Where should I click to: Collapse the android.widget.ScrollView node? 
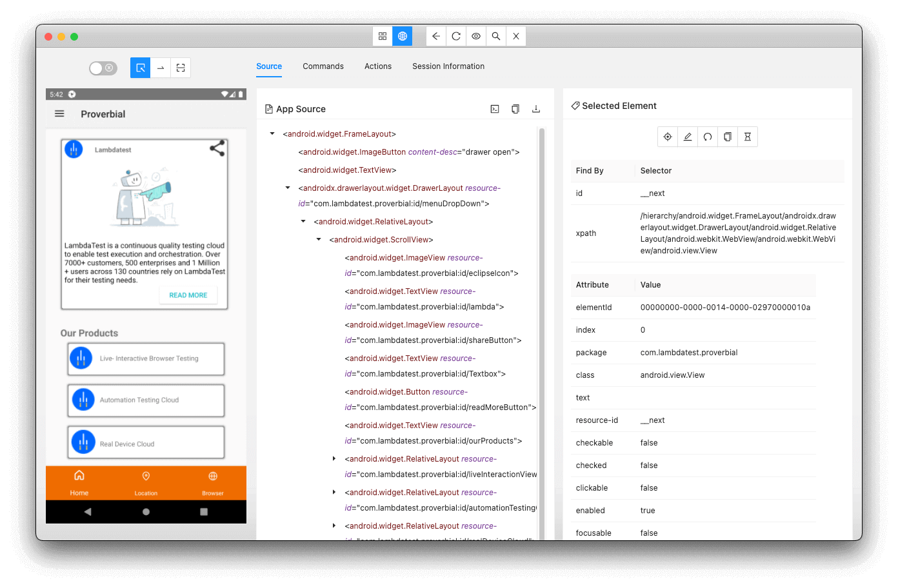coord(318,239)
